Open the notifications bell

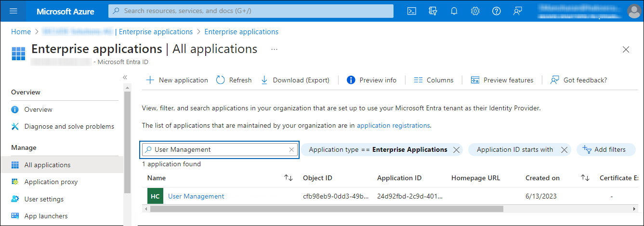(454, 11)
